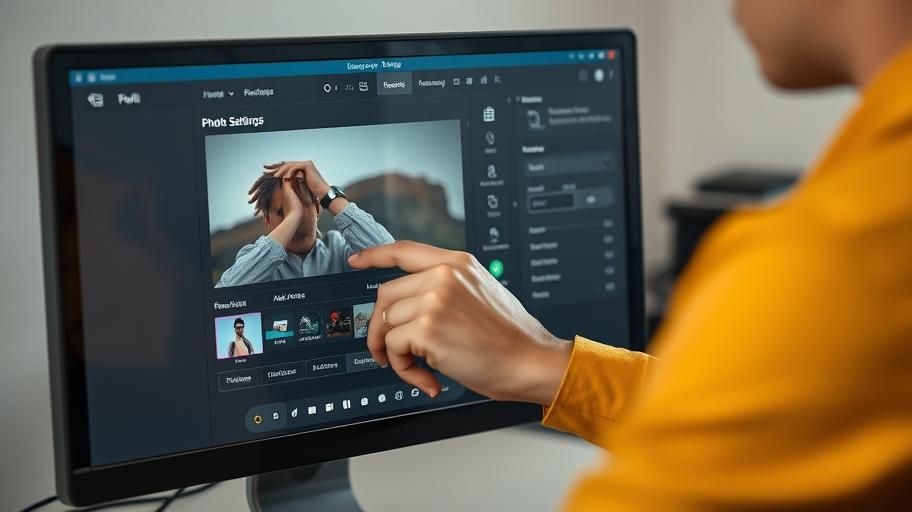The width and height of the screenshot is (912, 512).
Task: Click the small bars icon between circle and disk icons
Action: [x=349, y=87]
